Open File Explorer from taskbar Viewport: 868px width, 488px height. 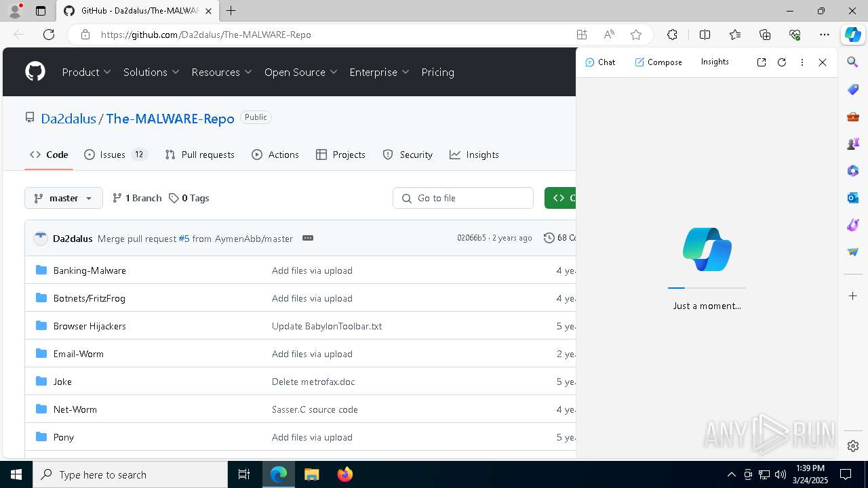pos(312,474)
